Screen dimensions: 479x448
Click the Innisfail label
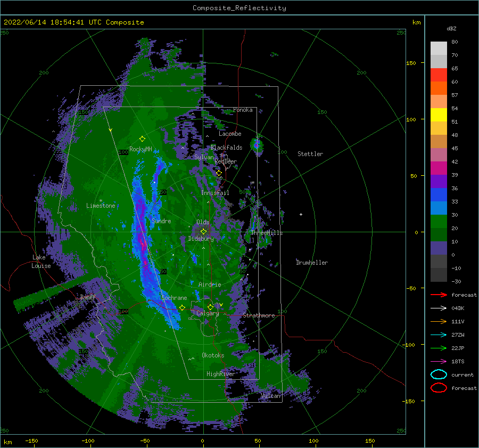(215, 193)
